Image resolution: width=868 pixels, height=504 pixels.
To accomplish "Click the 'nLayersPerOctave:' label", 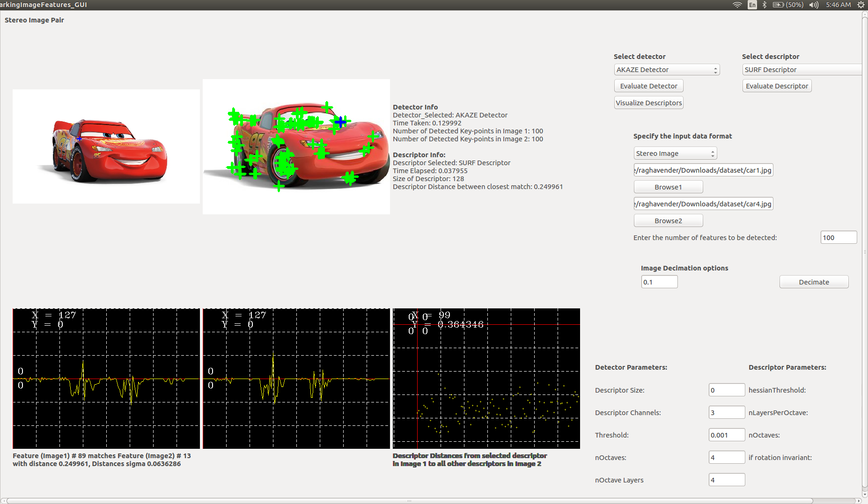I will [778, 413].
